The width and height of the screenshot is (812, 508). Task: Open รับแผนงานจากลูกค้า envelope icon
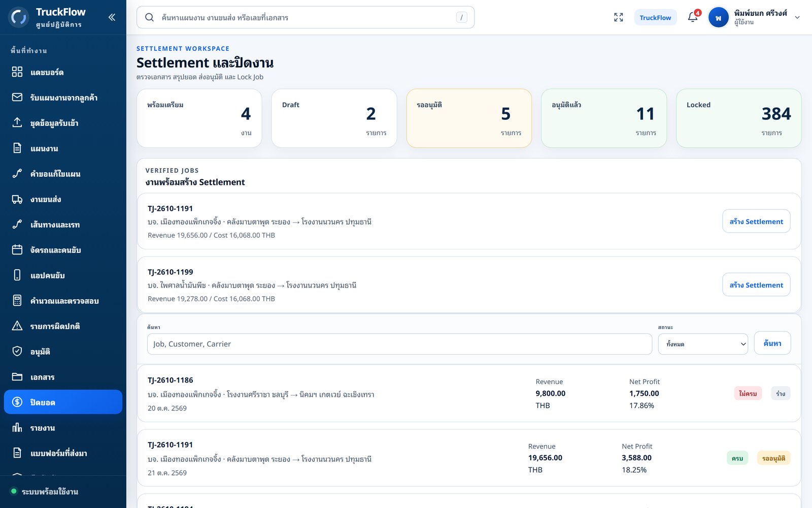click(17, 97)
